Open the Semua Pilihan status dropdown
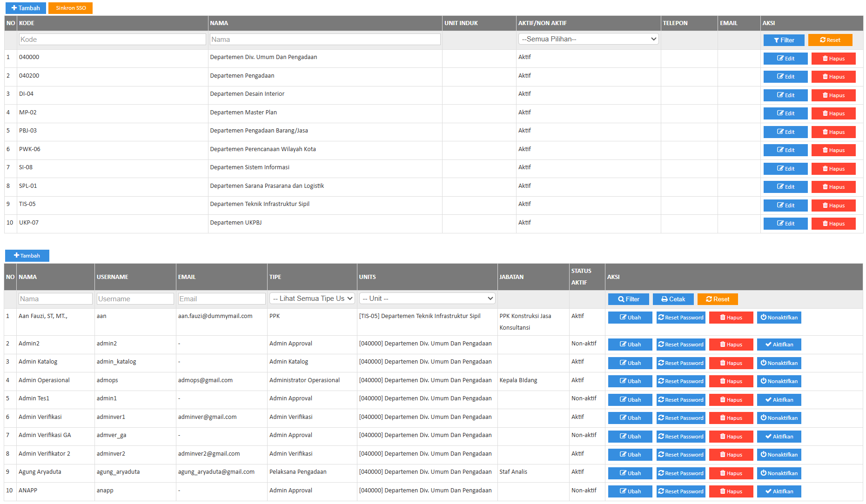 pos(588,39)
